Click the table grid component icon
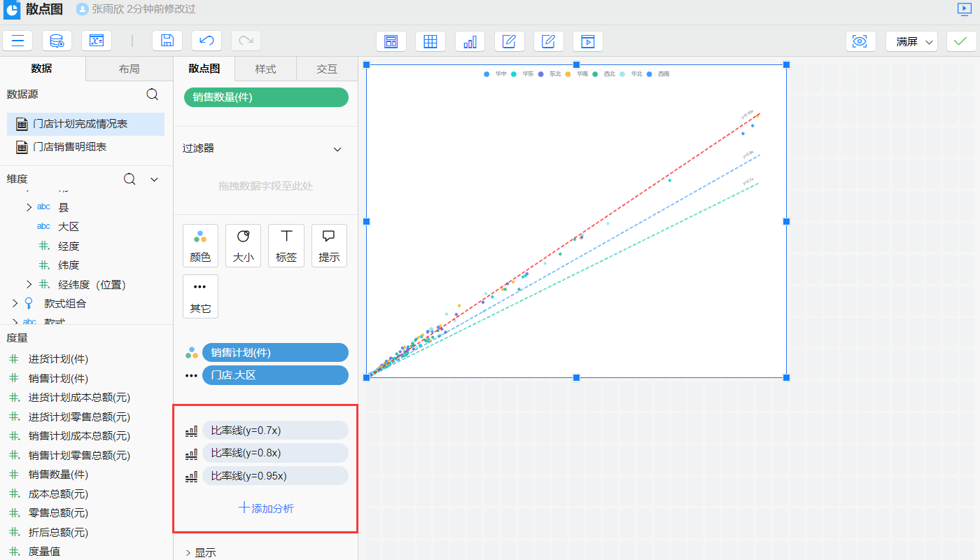 [430, 41]
